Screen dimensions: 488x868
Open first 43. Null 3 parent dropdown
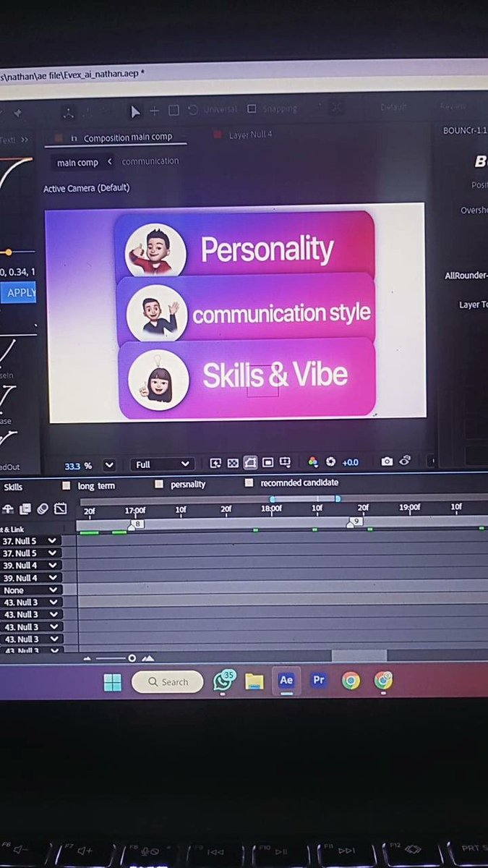pos(31,602)
